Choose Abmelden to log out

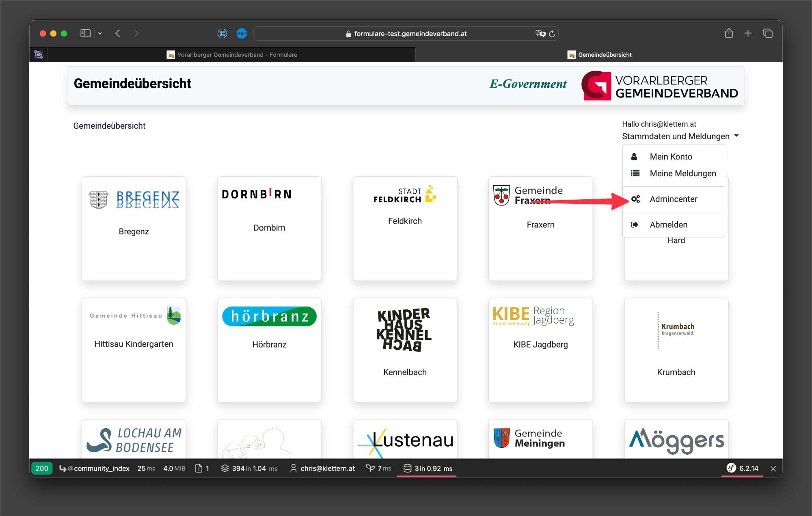tap(674, 225)
